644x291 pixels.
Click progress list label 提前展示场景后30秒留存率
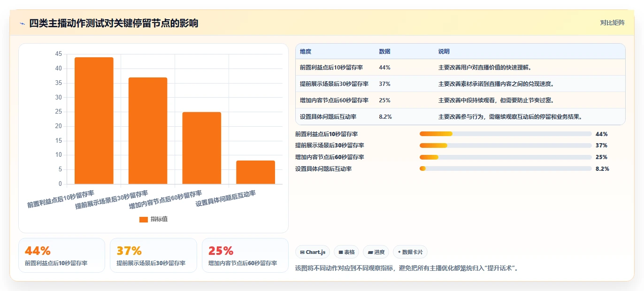(330, 145)
